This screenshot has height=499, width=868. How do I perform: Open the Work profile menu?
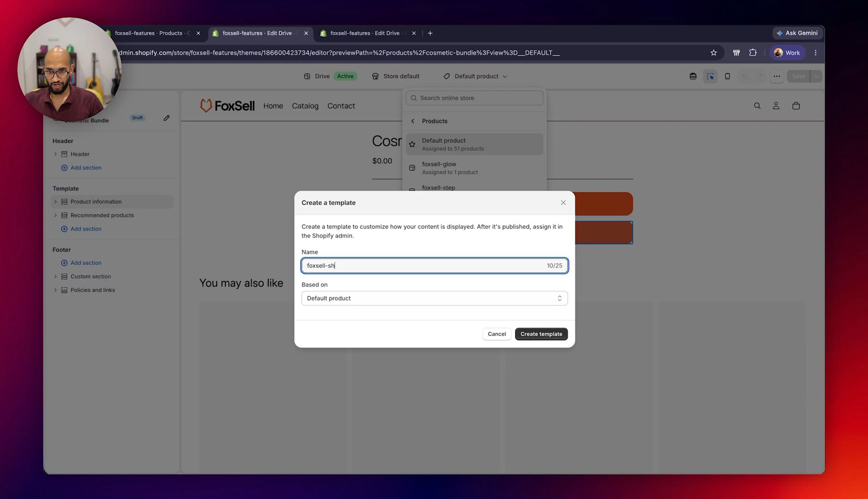[x=787, y=53]
